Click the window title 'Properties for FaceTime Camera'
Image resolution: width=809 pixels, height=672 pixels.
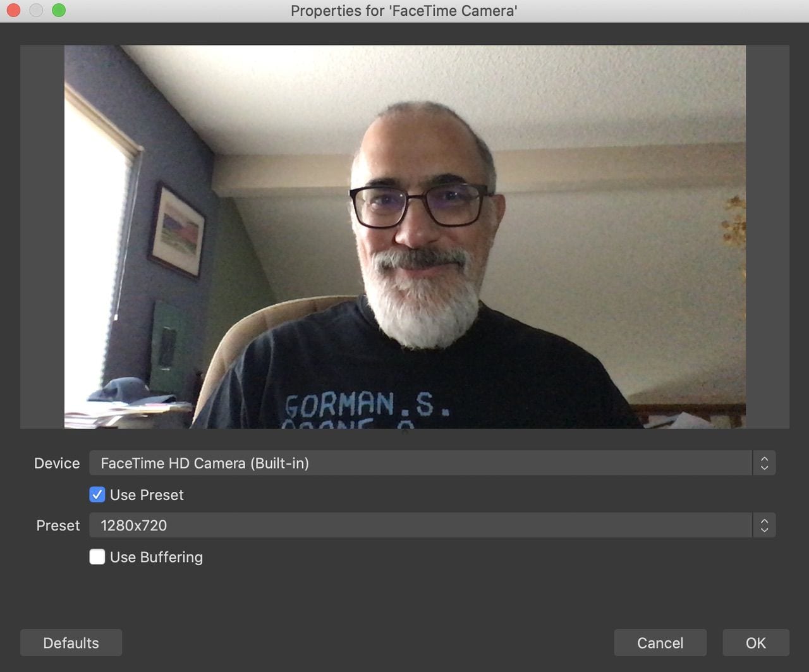pyautogui.click(x=404, y=11)
